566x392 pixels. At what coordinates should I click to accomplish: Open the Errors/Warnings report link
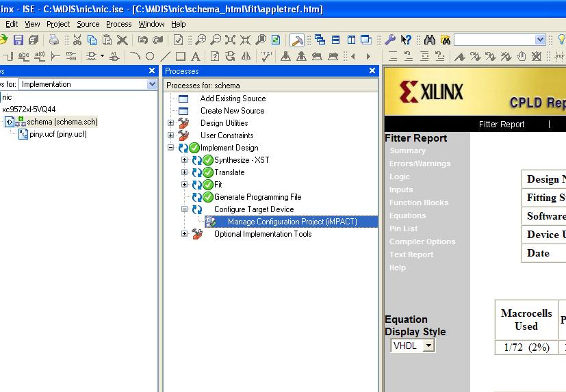coord(420,164)
